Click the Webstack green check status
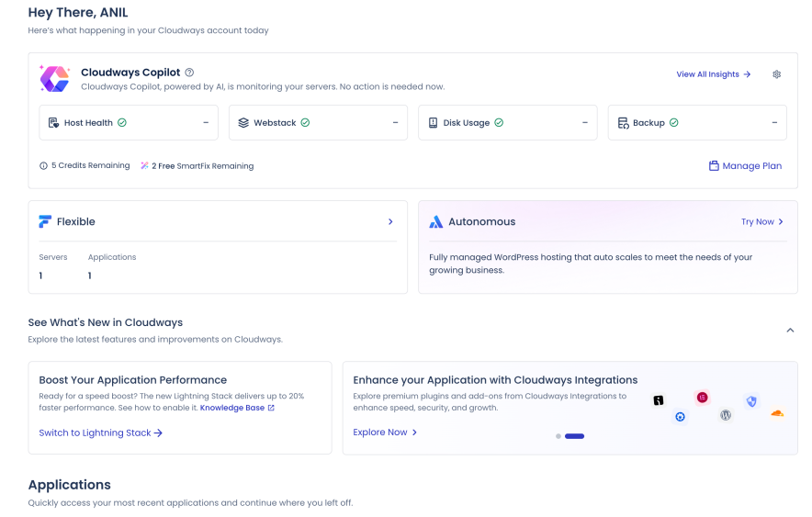Viewport: 812px width, 517px height. pyautogui.click(x=306, y=123)
